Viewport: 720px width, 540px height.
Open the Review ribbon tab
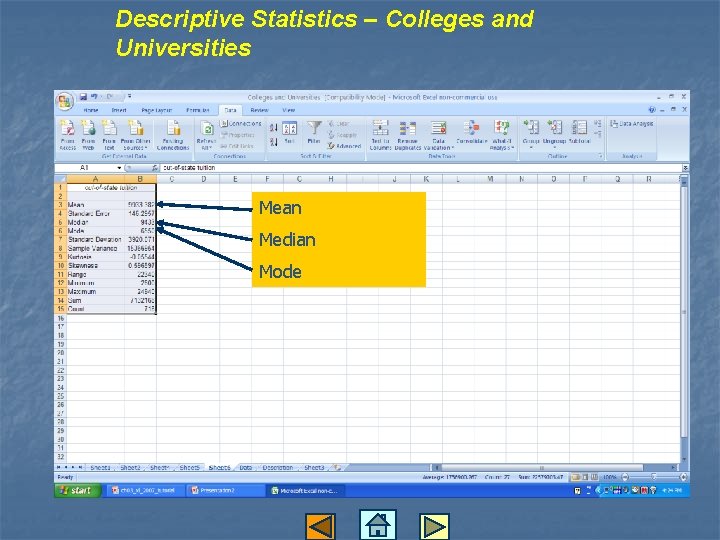pyautogui.click(x=259, y=110)
